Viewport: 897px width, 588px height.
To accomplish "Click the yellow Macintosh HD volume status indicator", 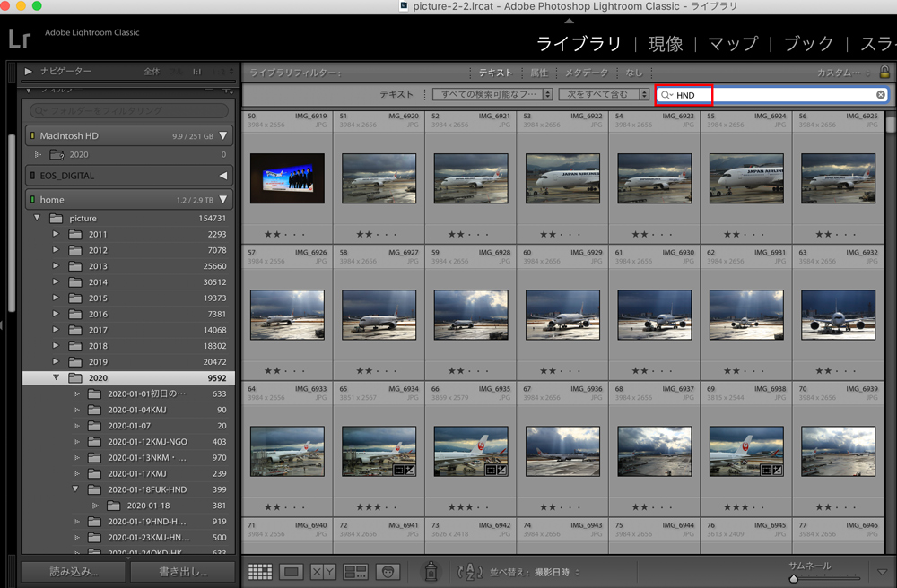I will click(x=32, y=136).
